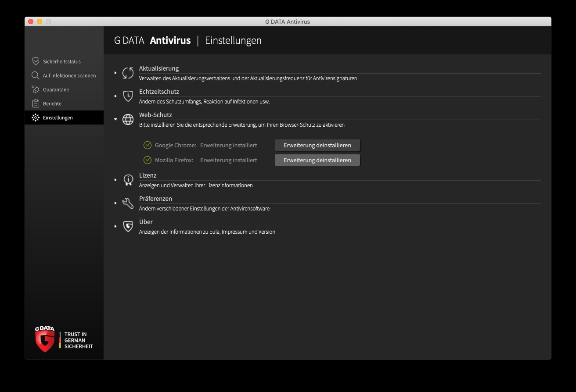Image resolution: width=576 pixels, height=392 pixels.
Task: Click the Mozilla Firefox label
Action: [x=174, y=160]
